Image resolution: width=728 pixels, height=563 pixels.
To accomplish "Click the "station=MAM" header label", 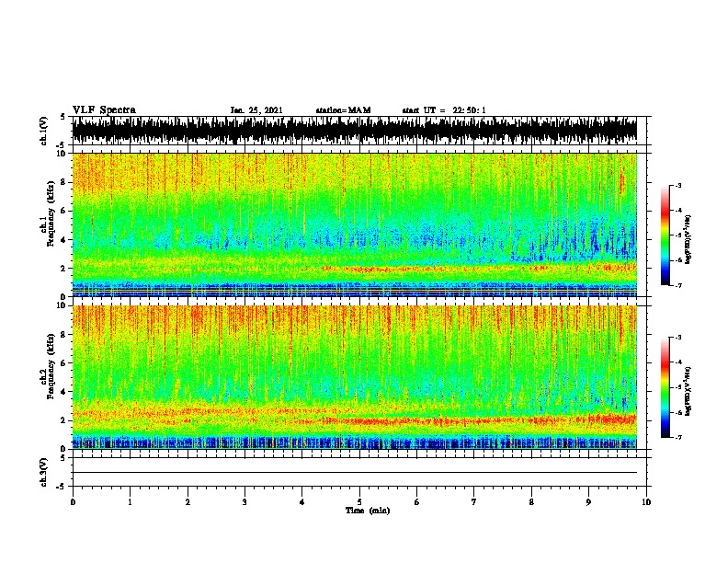I will click(x=343, y=110).
